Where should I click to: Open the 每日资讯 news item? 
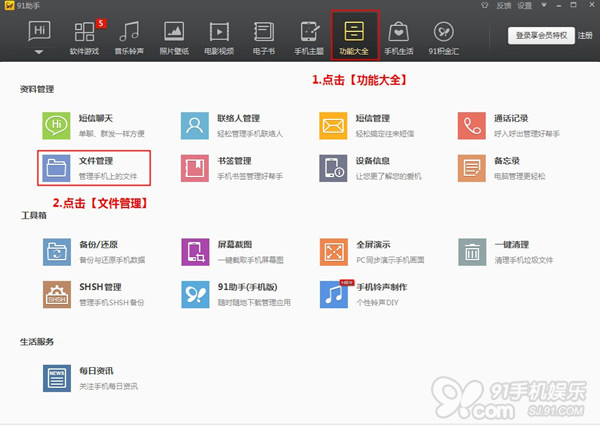click(57, 378)
